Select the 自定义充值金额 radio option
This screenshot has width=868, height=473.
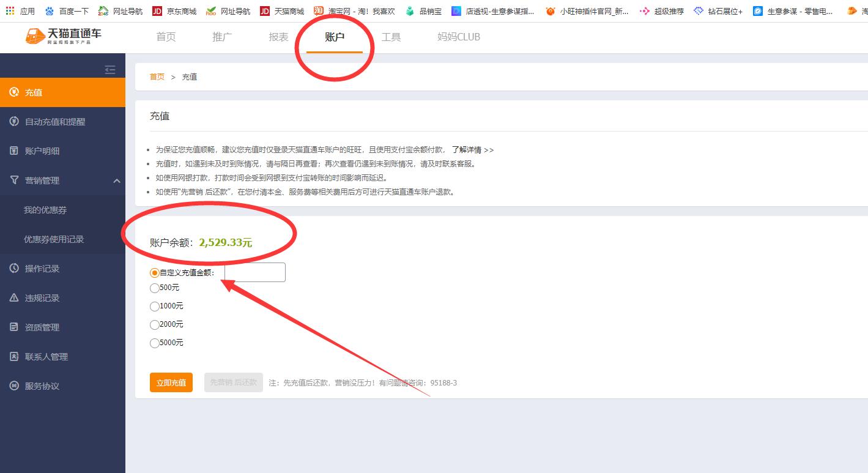155,272
